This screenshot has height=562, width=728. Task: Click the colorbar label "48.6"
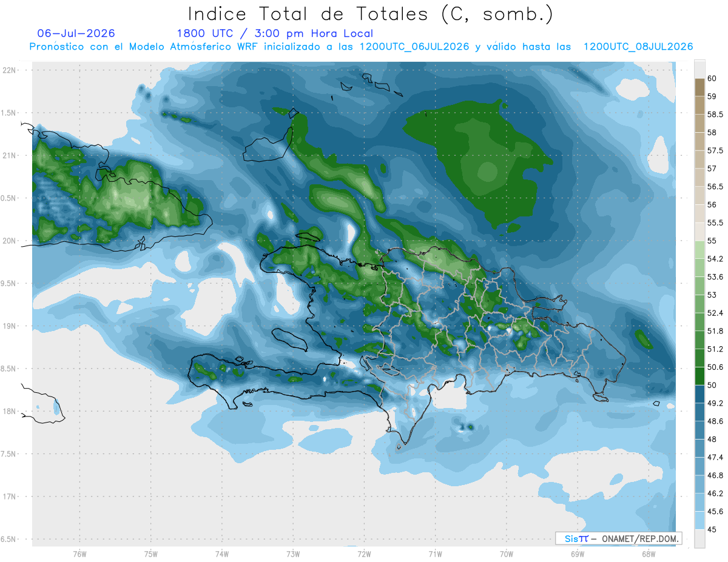(715, 421)
